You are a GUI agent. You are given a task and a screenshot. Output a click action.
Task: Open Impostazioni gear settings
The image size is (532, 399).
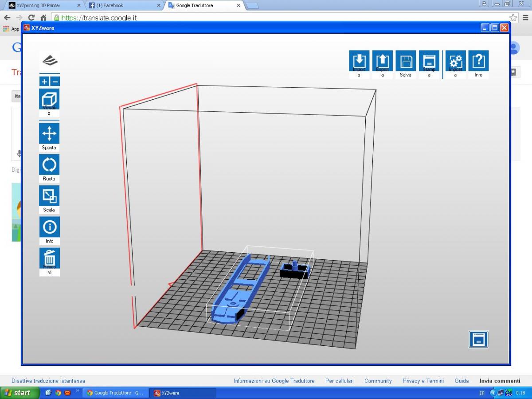tap(455, 61)
